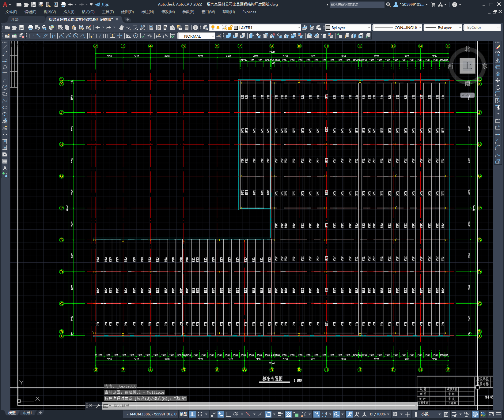Screen dimensions: 504x420
Task: Click the search keyword input field
Action: (357, 5)
